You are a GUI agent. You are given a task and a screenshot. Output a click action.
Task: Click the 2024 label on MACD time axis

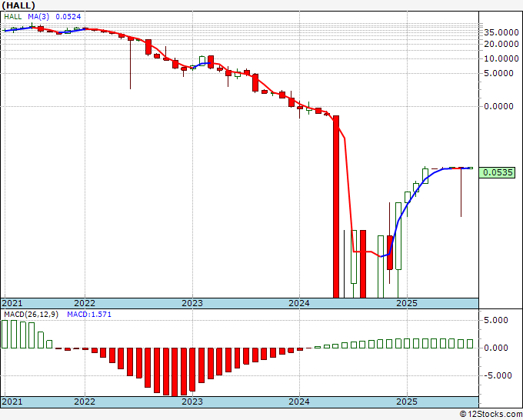[299, 402]
